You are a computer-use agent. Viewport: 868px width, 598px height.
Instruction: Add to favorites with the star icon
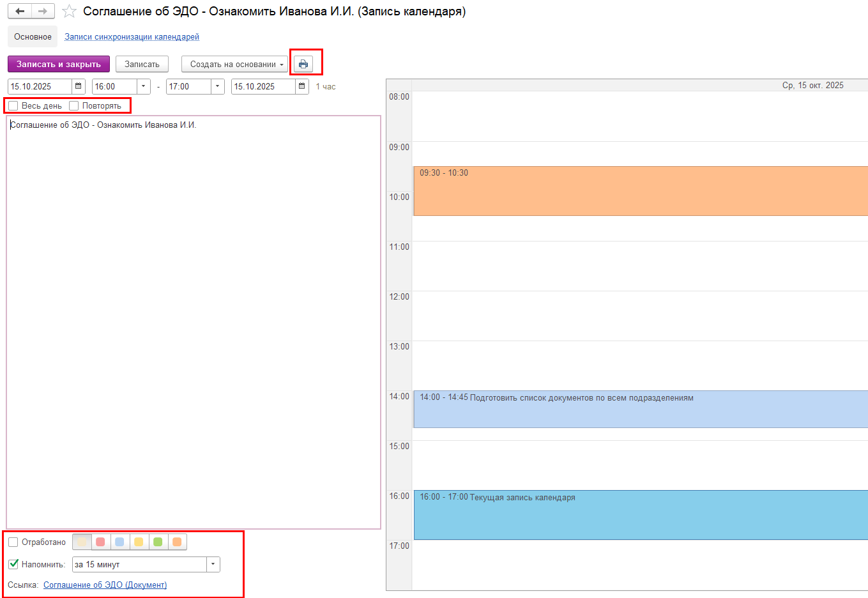tap(69, 11)
